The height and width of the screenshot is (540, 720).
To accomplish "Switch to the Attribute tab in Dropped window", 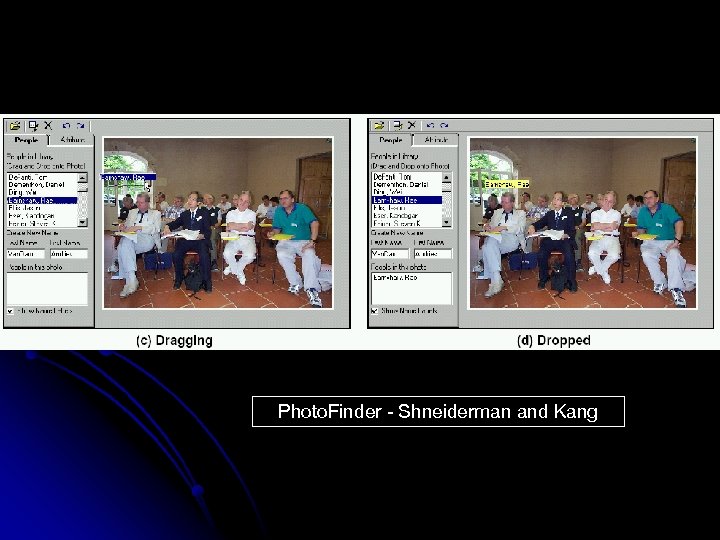I will point(436,140).
